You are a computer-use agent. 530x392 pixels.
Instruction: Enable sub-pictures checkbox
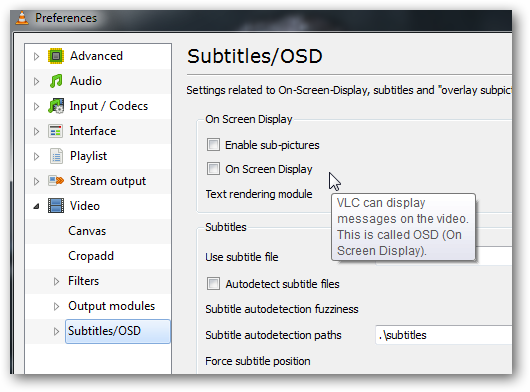(213, 145)
